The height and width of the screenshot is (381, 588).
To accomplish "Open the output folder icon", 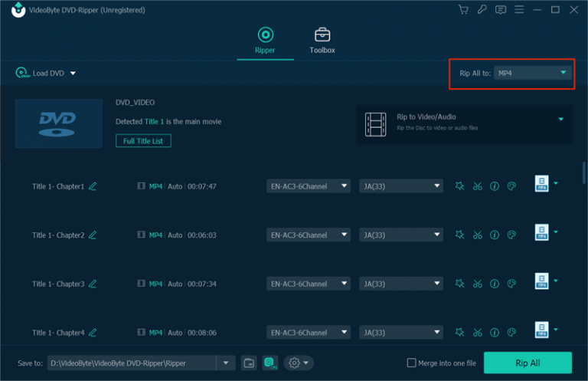I will pyautogui.click(x=249, y=363).
